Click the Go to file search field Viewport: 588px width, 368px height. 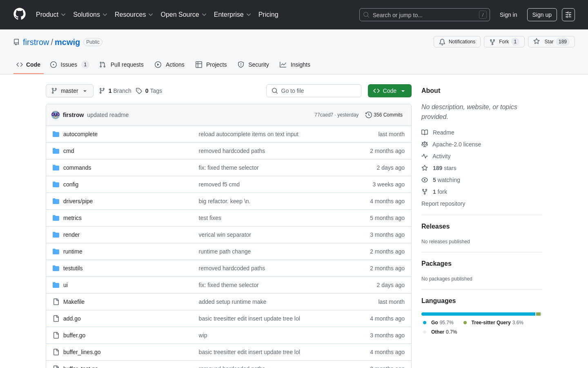(x=314, y=91)
